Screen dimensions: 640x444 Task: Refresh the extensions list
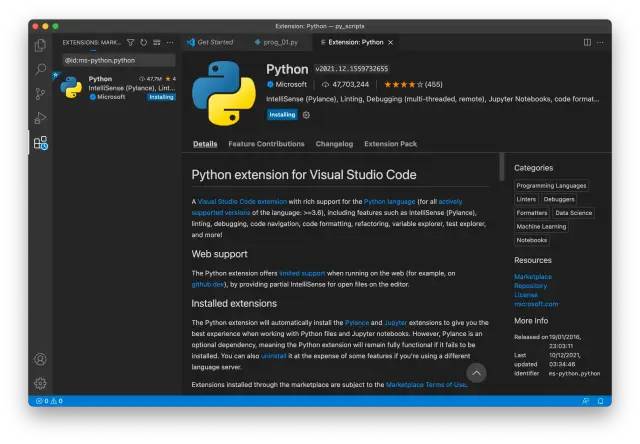(x=143, y=42)
